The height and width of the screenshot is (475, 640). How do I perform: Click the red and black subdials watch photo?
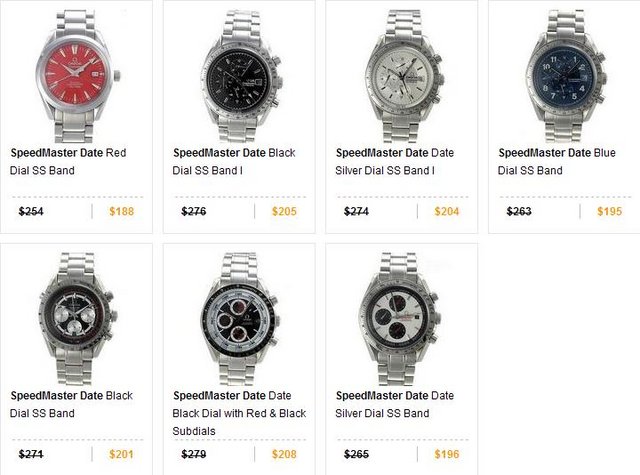[x=240, y=318]
